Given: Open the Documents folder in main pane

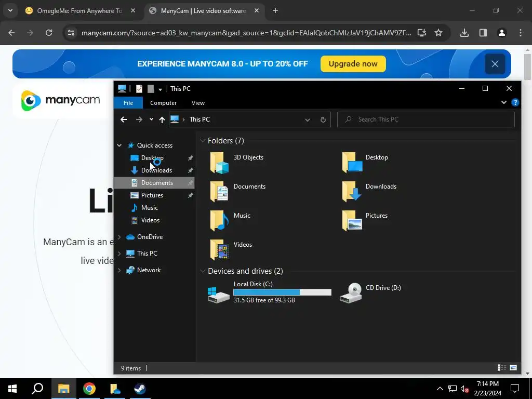Looking at the screenshot, I should click(237, 191).
